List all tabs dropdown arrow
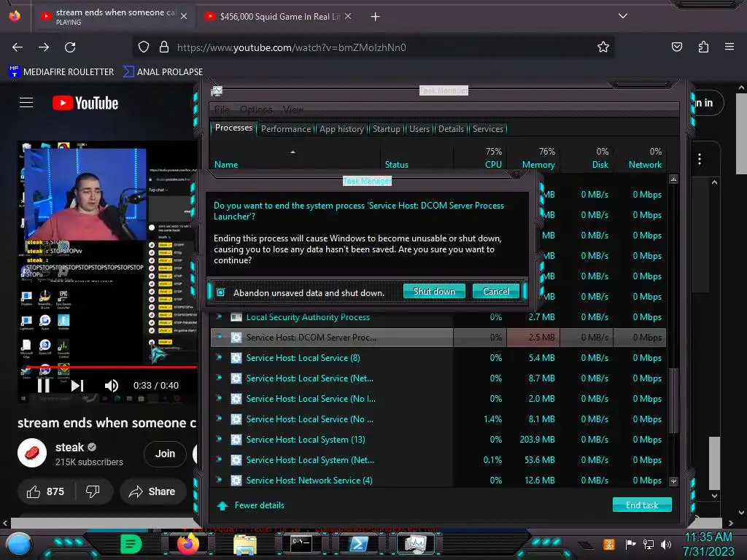 click(x=623, y=16)
